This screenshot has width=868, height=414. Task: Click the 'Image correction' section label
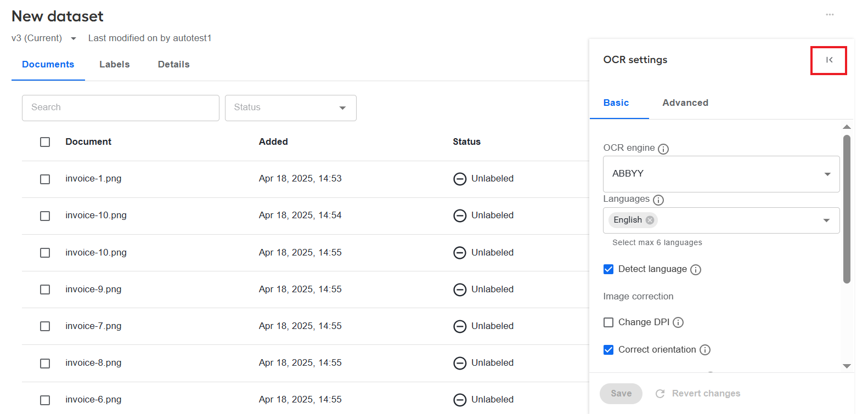tap(638, 297)
